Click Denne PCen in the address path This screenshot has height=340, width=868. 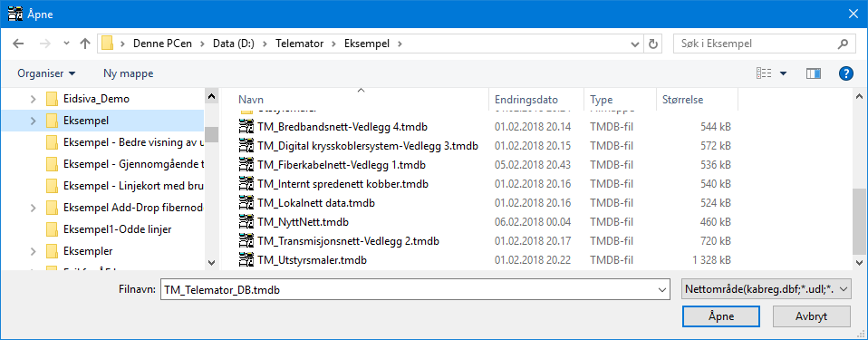162,44
